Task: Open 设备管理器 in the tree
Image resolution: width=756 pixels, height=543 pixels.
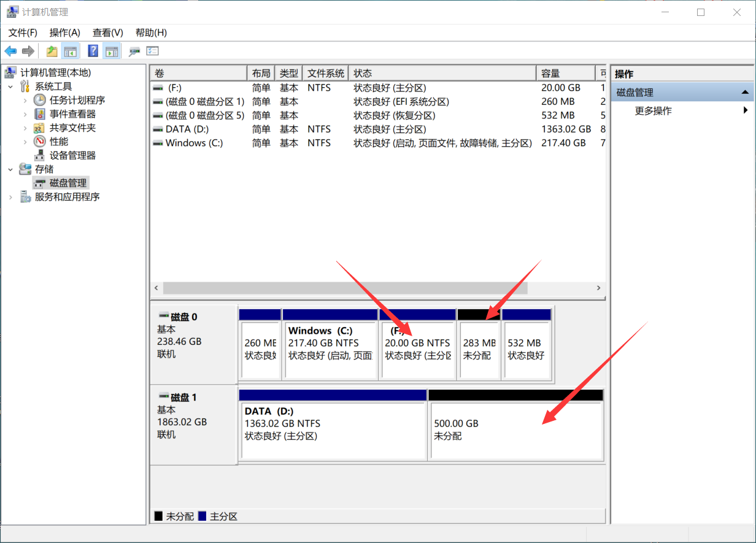Action: [x=72, y=155]
